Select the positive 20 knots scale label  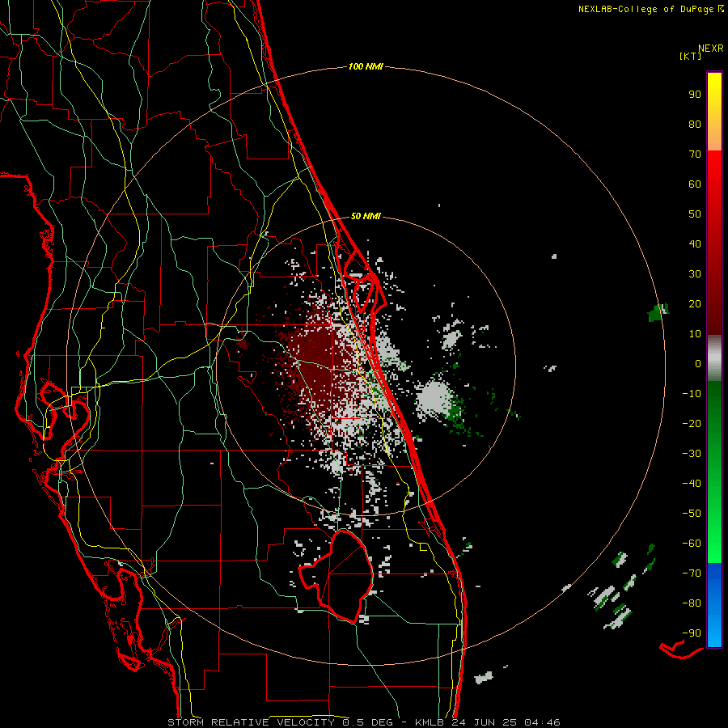[695, 304]
